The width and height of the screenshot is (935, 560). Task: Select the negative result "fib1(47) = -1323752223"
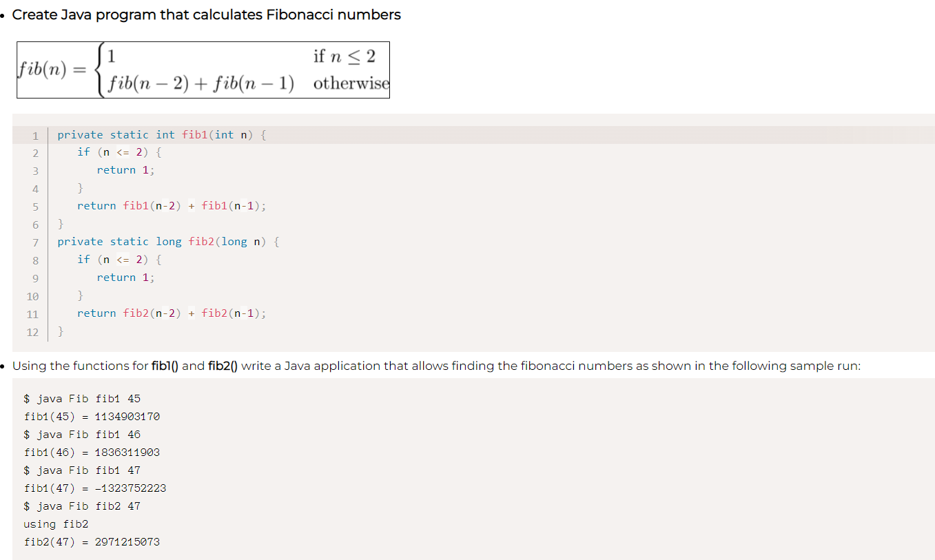(x=96, y=488)
